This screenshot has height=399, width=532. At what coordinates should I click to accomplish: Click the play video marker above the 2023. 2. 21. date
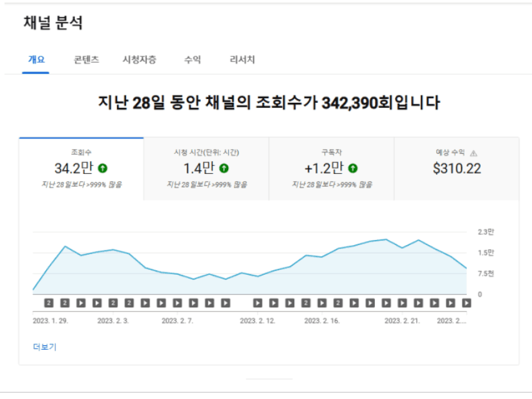tap(402, 303)
